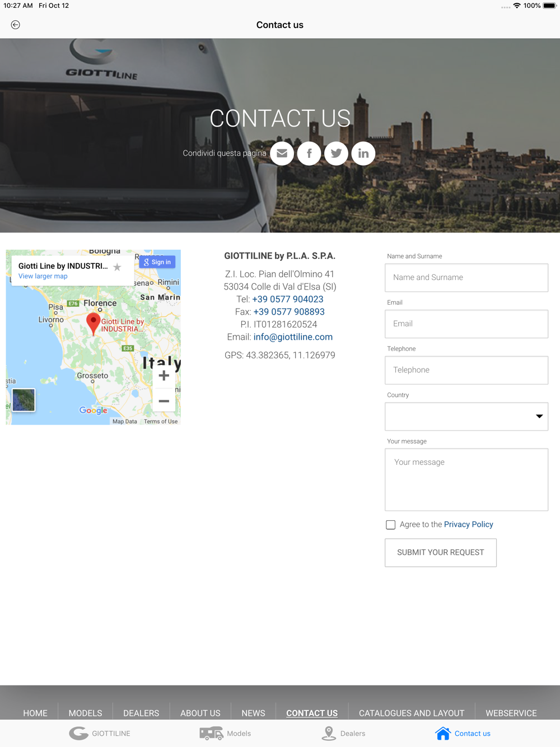Screen dimensions: 560x747
Task: Open MODELS in footer menu
Action: 85,713
